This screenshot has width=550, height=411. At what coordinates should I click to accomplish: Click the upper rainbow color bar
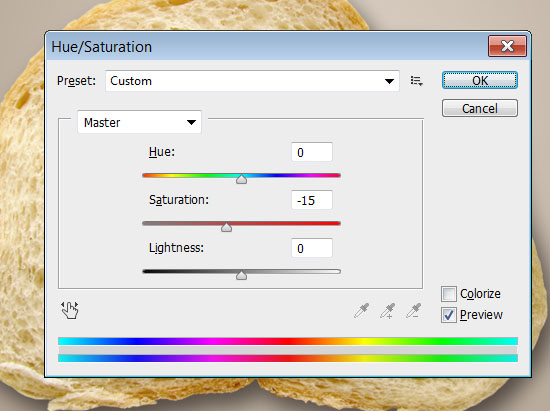(x=288, y=341)
